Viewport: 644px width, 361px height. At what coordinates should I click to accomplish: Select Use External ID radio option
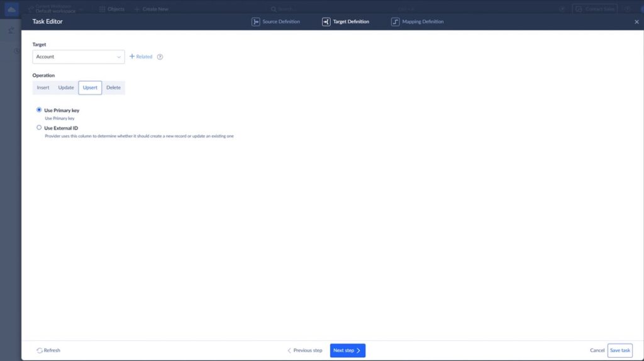tap(39, 127)
